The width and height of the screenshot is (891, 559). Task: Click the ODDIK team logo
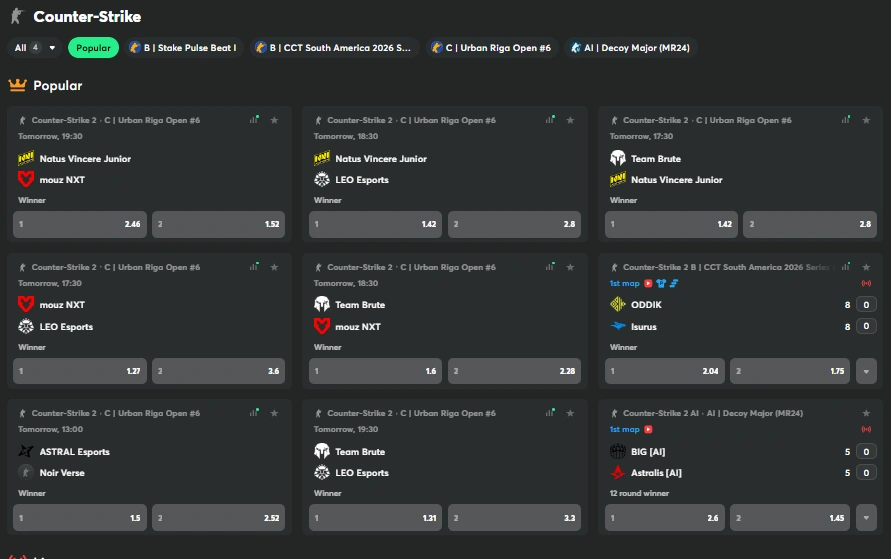tap(618, 304)
